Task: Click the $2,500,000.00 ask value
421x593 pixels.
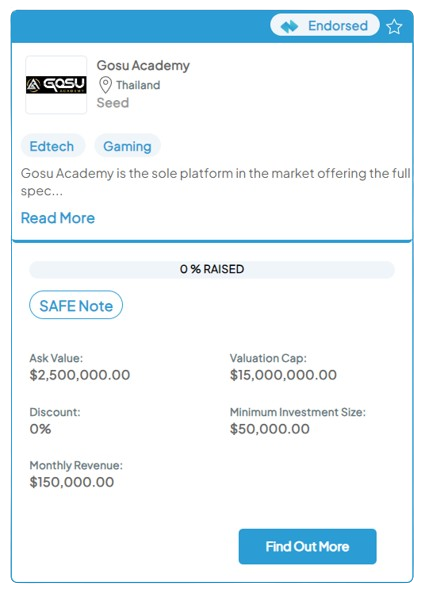Action: click(x=80, y=375)
